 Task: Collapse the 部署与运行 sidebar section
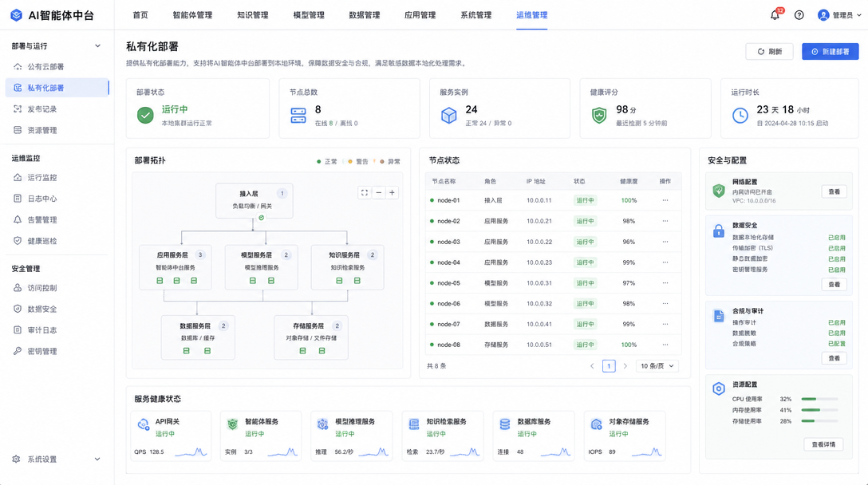tap(97, 46)
